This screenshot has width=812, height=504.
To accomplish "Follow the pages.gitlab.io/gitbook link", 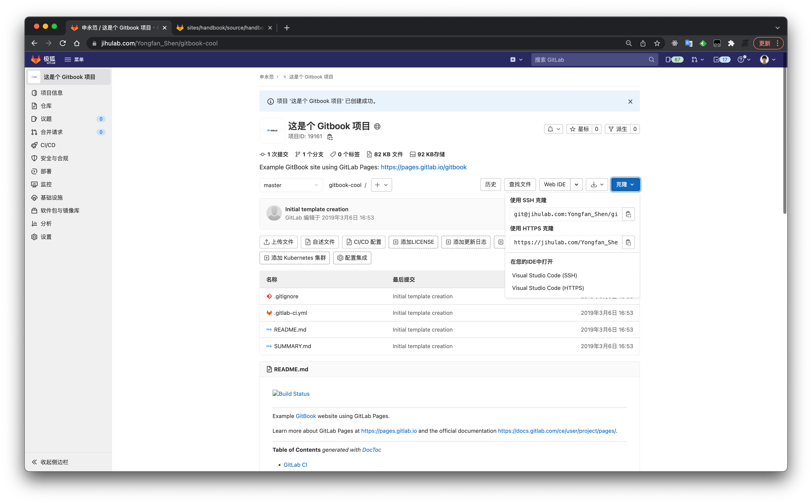I will tap(424, 167).
